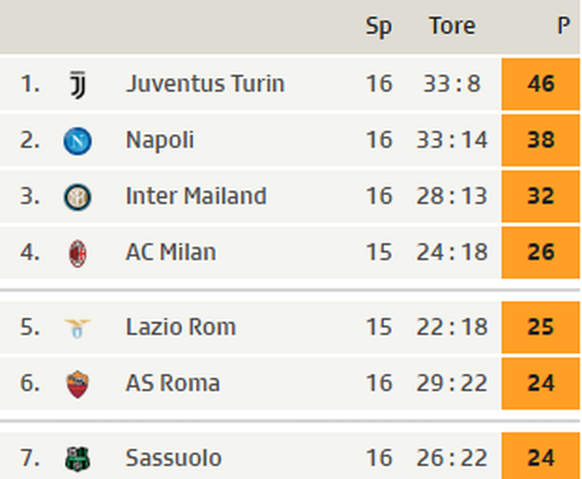Screen dimensions: 582x479
Task: Open the Sassuolo team link
Action: (173, 458)
